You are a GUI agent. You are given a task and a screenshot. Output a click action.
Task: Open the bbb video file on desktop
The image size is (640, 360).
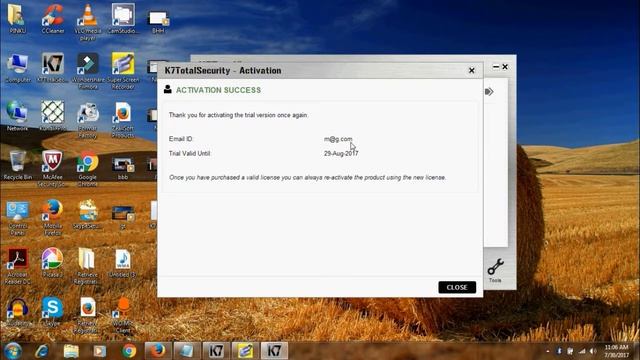point(123,167)
